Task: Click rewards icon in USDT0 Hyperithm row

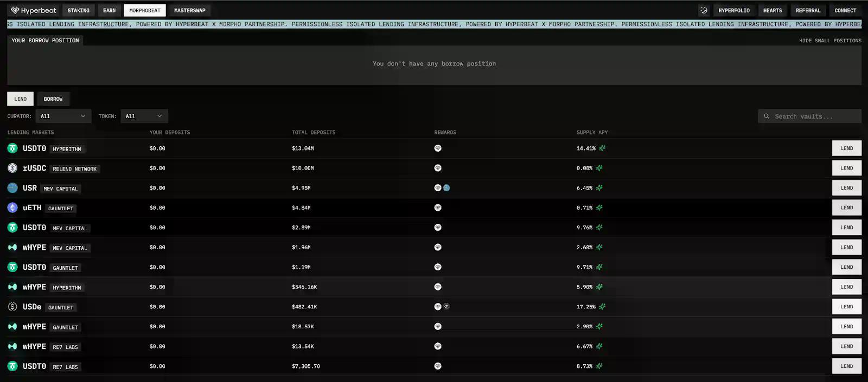Action: (438, 148)
